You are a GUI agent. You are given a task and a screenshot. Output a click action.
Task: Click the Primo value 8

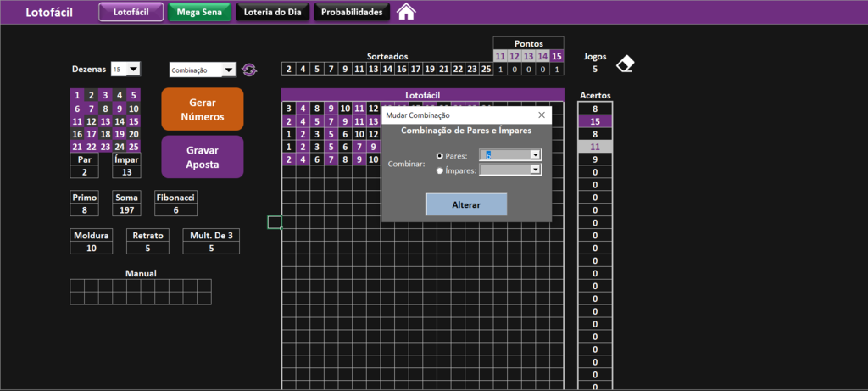coord(84,209)
